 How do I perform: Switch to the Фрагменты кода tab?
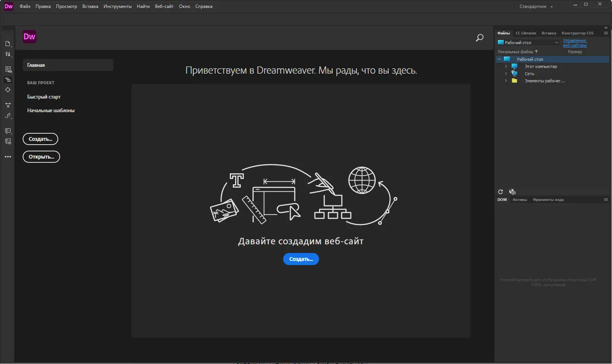(x=548, y=200)
